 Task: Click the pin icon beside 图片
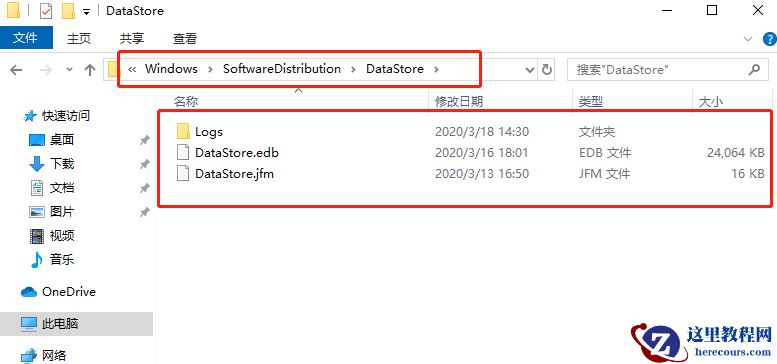click(144, 212)
